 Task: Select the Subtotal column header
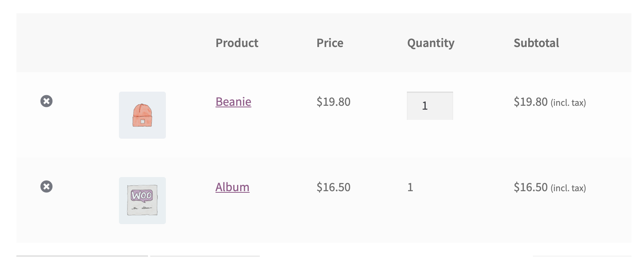coord(536,43)
